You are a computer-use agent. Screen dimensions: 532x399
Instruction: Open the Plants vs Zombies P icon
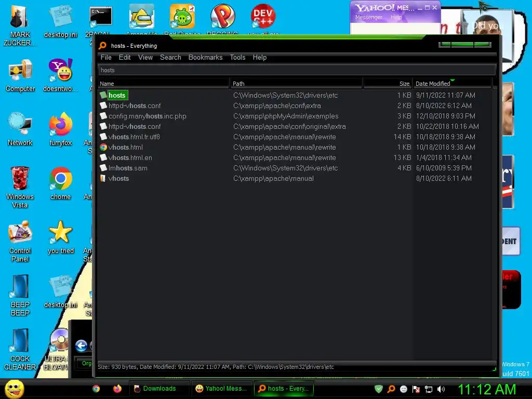(222, 17)
